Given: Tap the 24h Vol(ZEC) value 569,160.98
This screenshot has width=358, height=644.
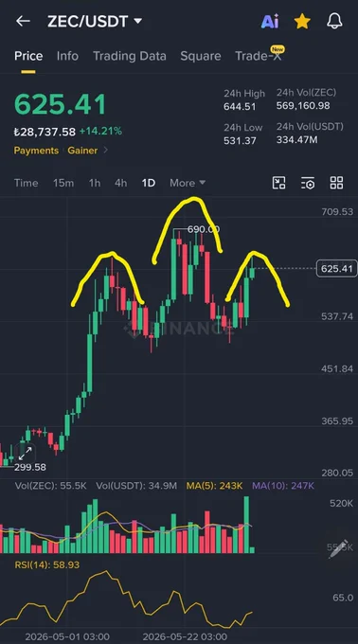Looking at the screenshot, I should coord(303,105).
